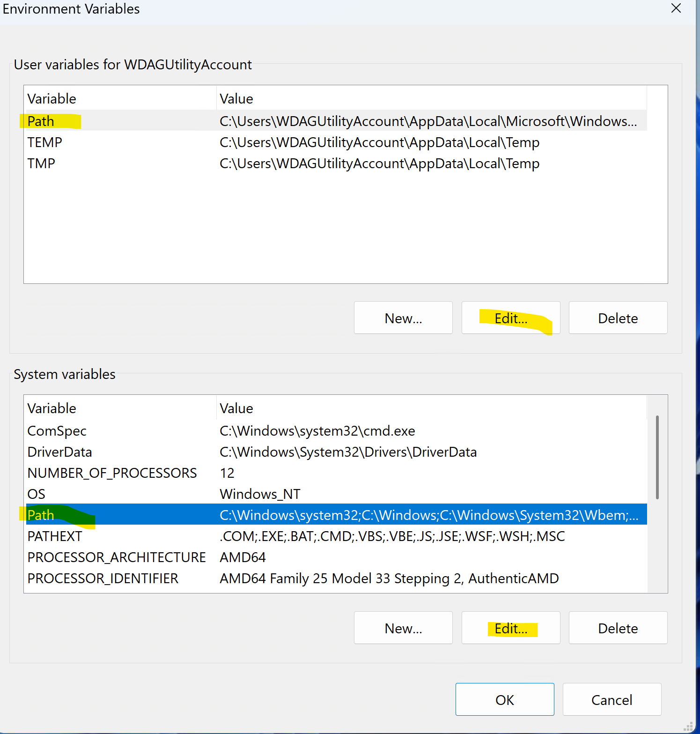Click New button for system variables
The height and width of the screenshot is (734, 700).
[x=403, y=628]
